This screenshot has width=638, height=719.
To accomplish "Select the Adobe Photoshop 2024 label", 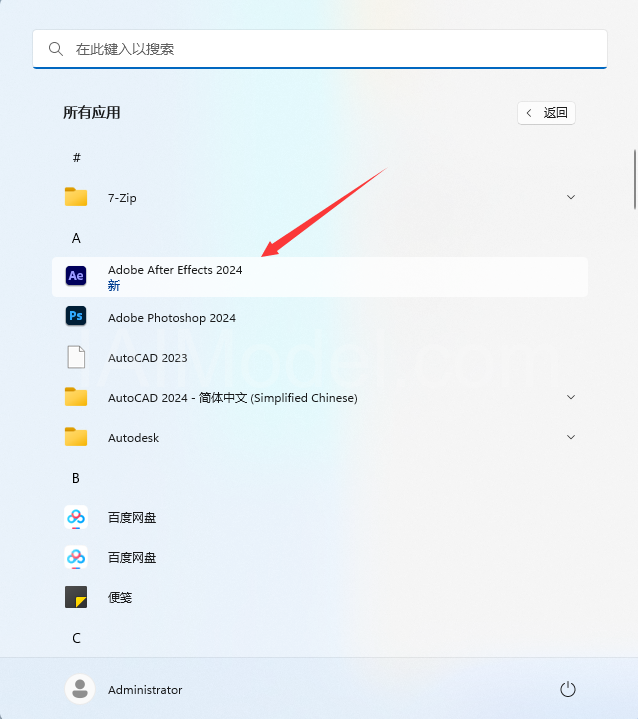I will (172, 318).
